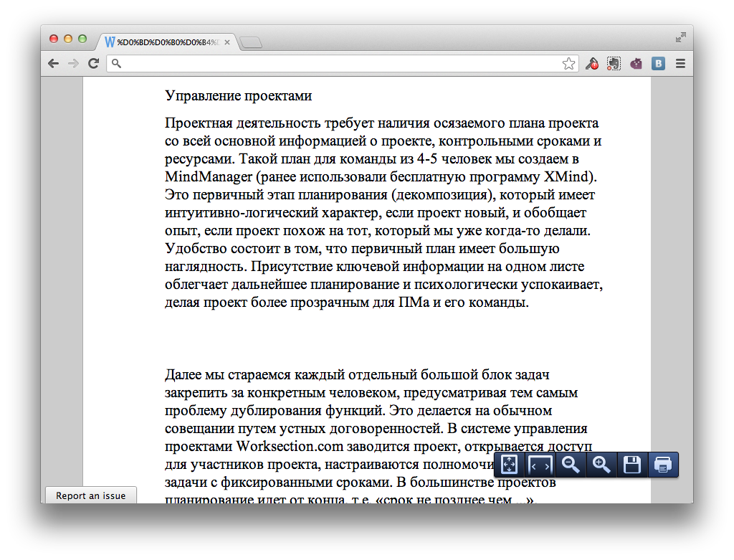
Task: Fit the document to page width
Action: coord(539,465)
